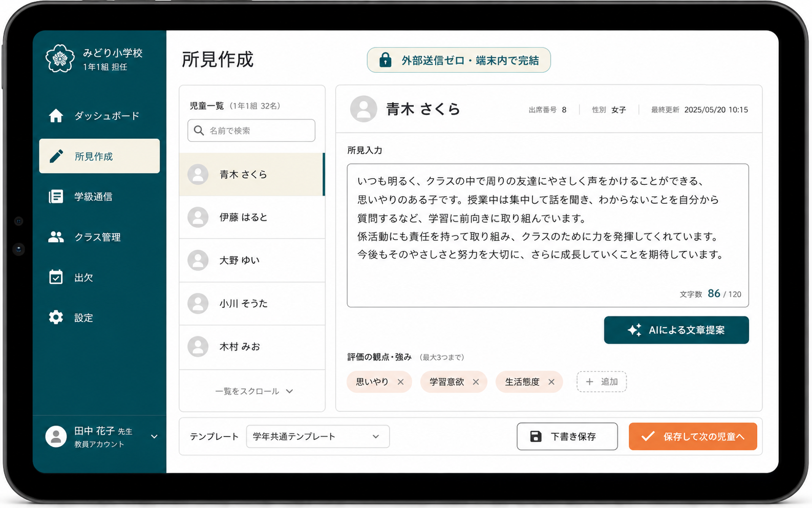Viewport: 812px width, 508px height.
Task: Go to ダッシュボード menu item
Action: pos(99,116)
